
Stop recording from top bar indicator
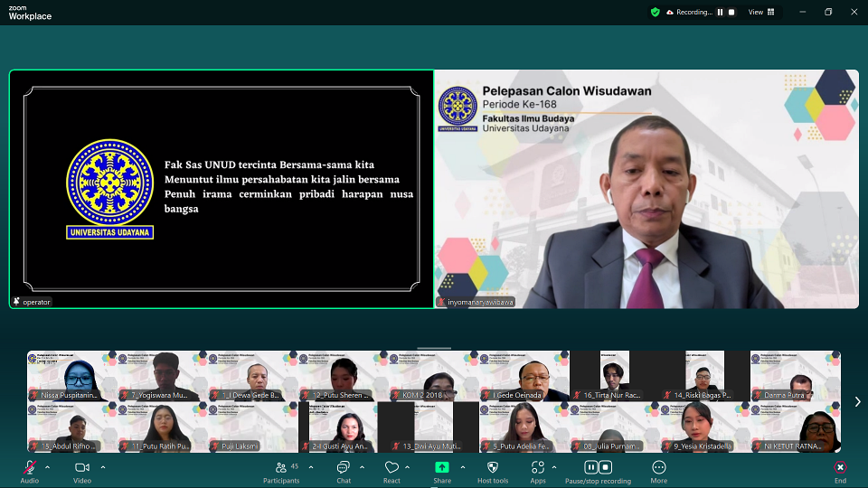click(731, 12)
